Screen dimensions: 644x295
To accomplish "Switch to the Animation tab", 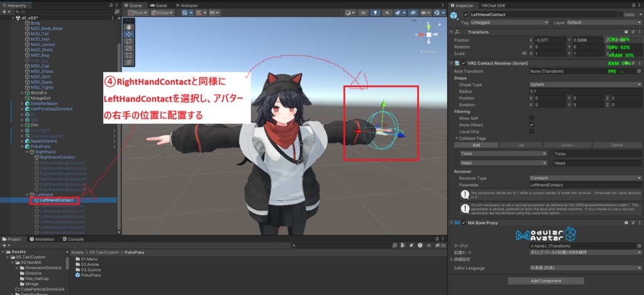I will (42, 239).
